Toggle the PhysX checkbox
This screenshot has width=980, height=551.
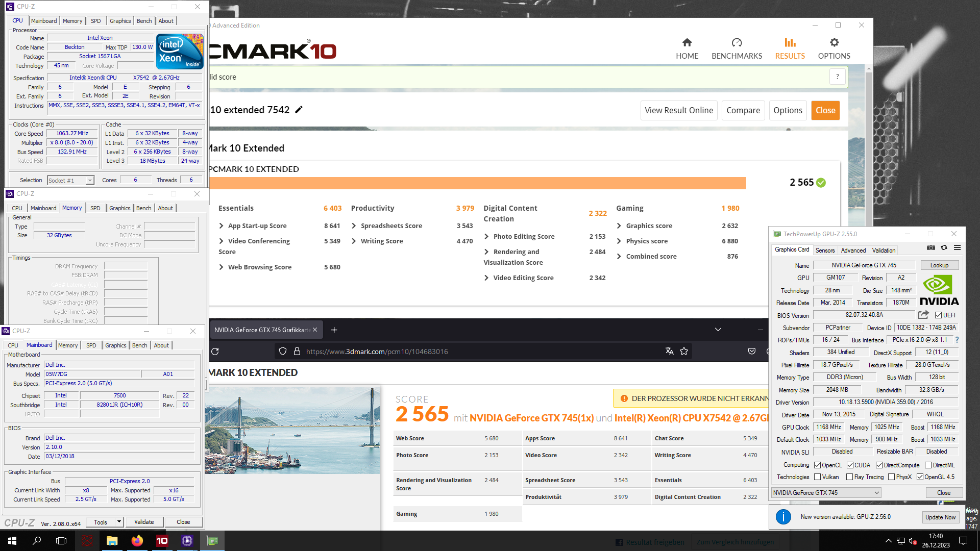pyautogui.click(x=891, y=477)
